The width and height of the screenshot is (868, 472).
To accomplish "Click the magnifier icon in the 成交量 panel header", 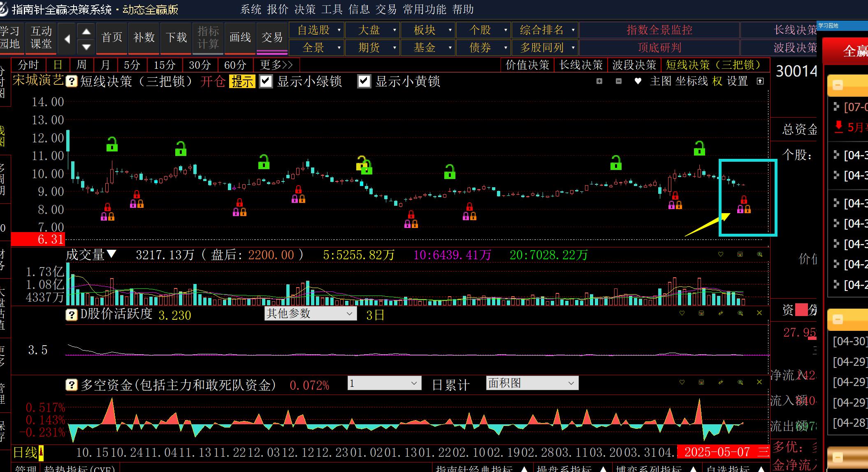I will click(759, 254).
